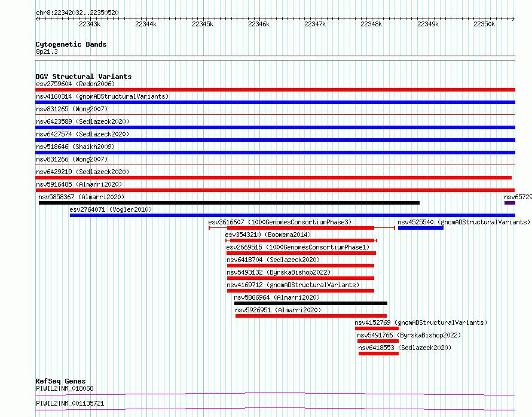
Task: Select the red bar for nsv6429219
Action: pyautogui.click(x=273, y=178)
